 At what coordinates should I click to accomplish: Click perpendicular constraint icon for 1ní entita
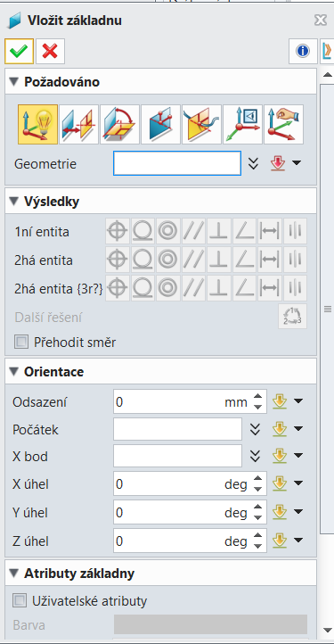(x=219, y=232)
